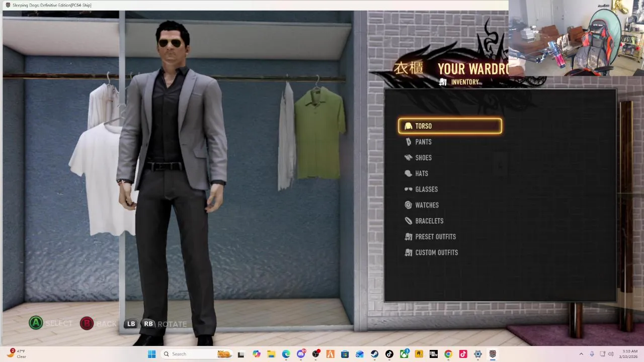Open the Windows Start menu
The image size is (644, 362).
[151, 354]
